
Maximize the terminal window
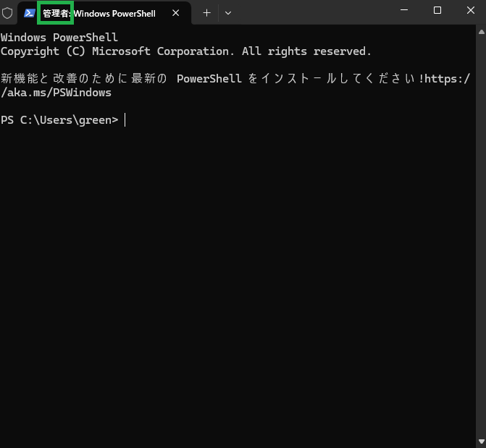437,10
